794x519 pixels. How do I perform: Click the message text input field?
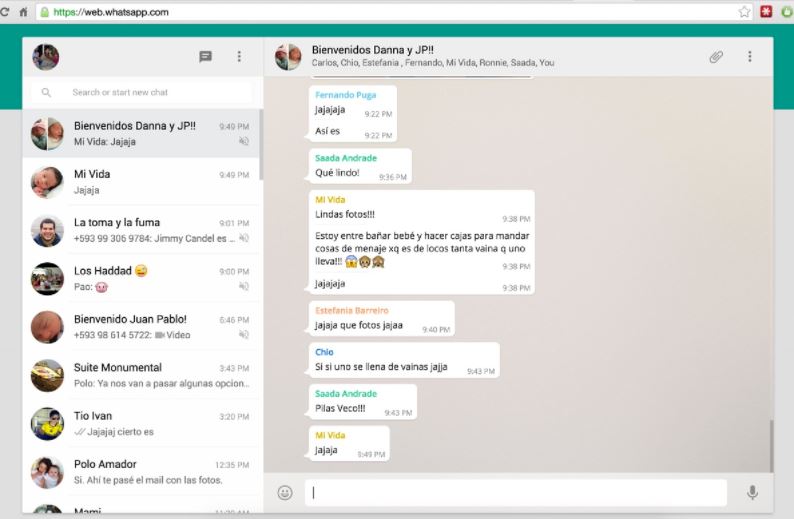(x=515, y=492)
